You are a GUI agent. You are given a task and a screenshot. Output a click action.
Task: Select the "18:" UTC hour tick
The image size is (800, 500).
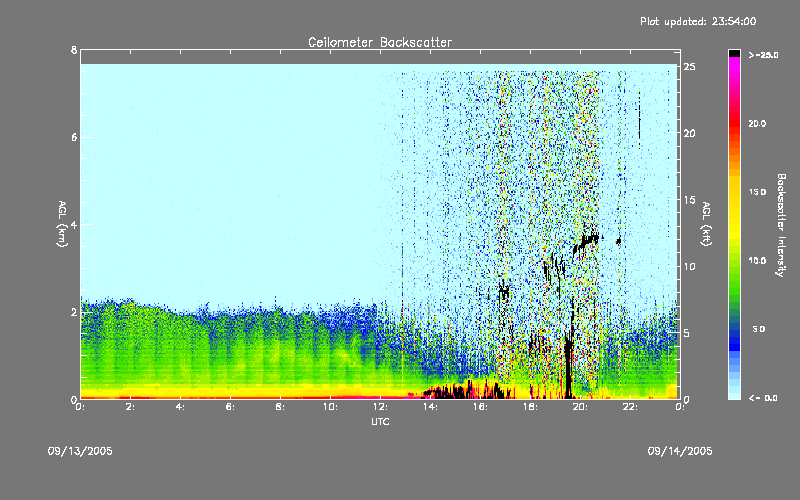pyautogui.click(x=531, y=407)
